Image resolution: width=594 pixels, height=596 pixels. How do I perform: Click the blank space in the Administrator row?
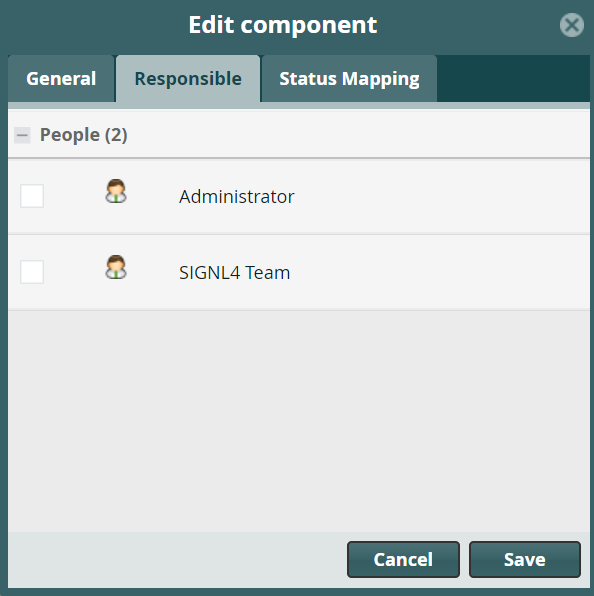click(441, 197)
